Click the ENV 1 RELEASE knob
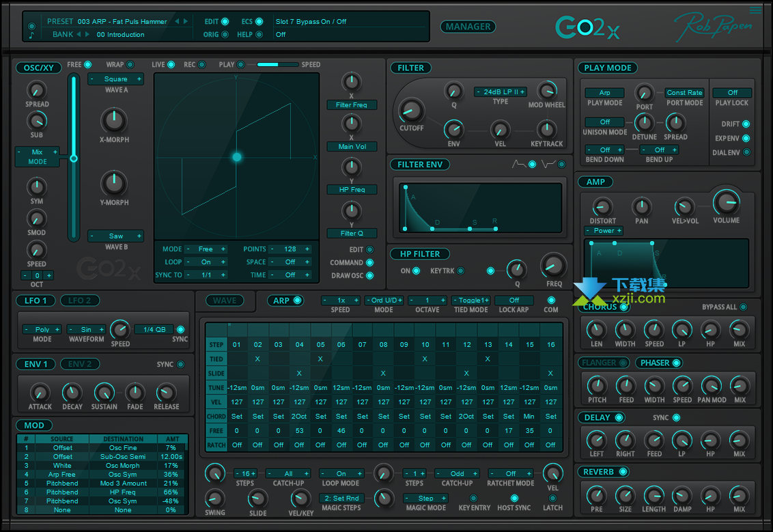The height and width of the screenshot is (532, 773). pyautogui.click(x=166, y=393)
